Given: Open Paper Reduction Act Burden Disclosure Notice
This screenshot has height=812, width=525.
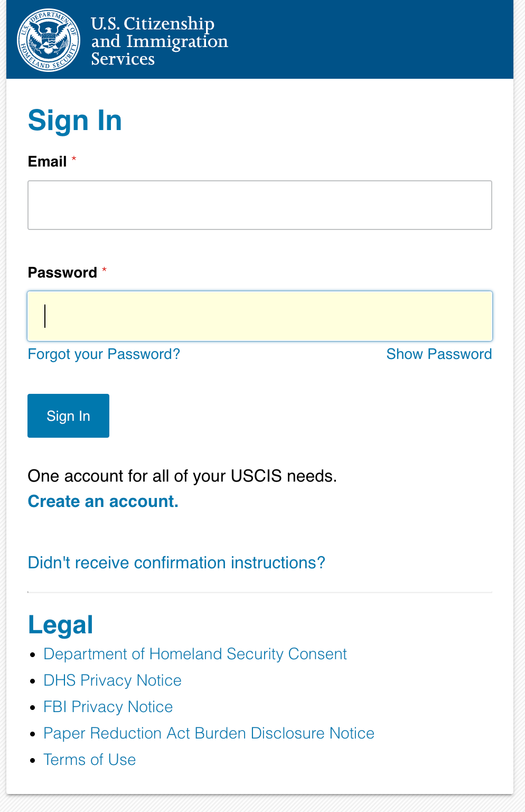Looking at the screenshot, I should click(x=209, y=733).
